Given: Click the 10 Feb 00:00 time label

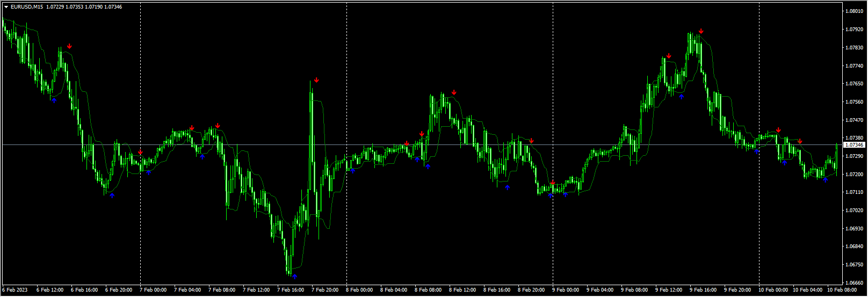Looking at the screenshot, I should click(773, 290).
